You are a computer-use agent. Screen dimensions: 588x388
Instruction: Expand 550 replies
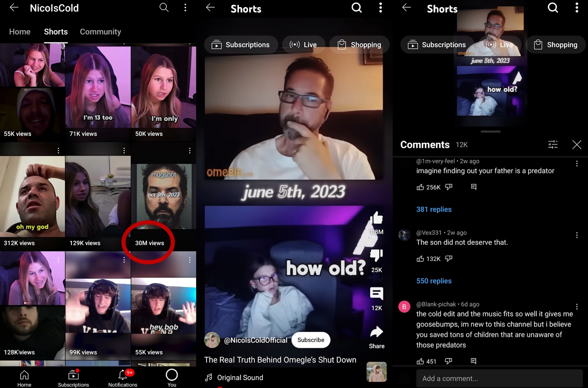point(434,281)
